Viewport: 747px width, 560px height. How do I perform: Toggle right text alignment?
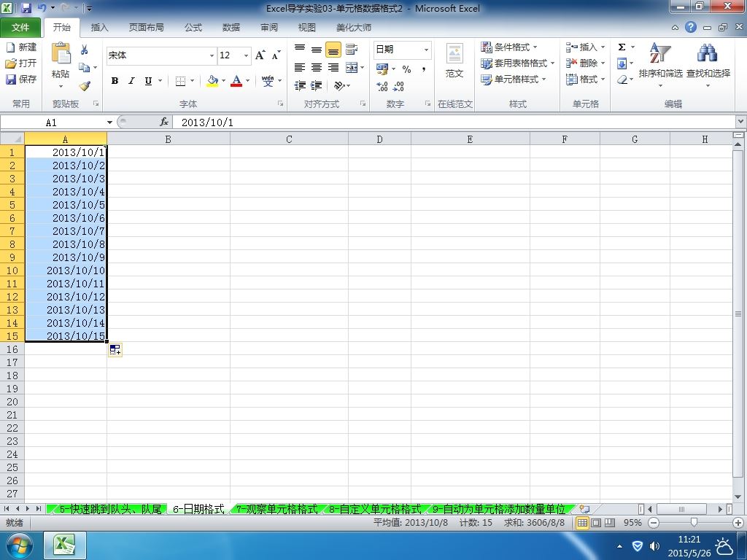333,68
